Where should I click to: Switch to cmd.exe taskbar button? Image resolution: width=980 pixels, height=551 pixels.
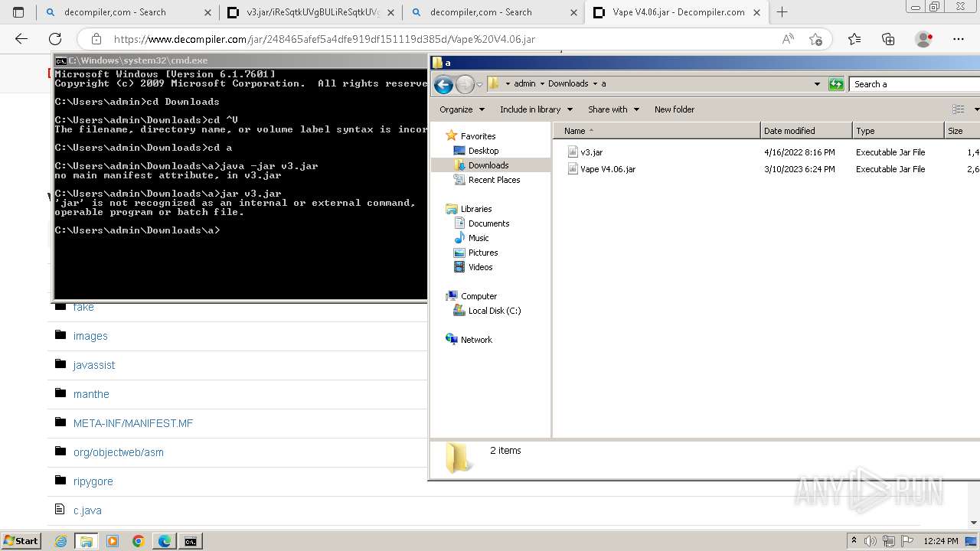pos(190,541)
